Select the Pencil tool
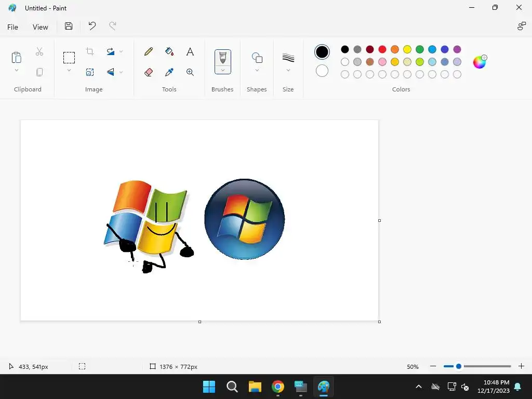Screen dimensions: 532x399 pyautogui.click(x=149, y=51)
